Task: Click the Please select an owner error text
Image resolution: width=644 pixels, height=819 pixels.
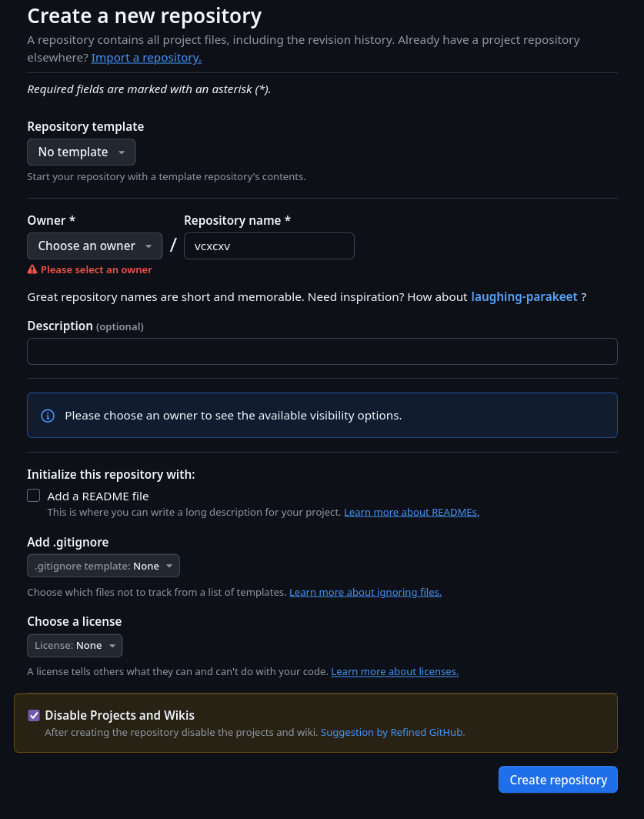Action: point(96,270)
